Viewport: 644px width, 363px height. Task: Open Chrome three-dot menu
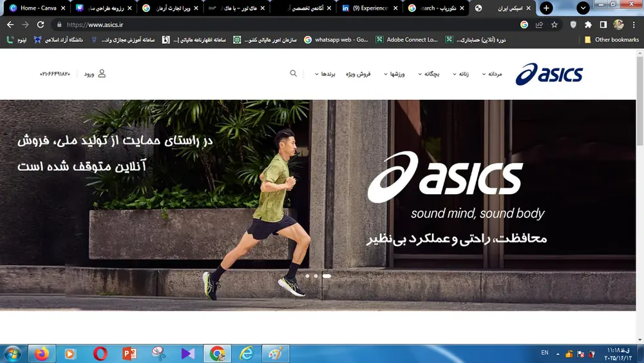(634, 25)
